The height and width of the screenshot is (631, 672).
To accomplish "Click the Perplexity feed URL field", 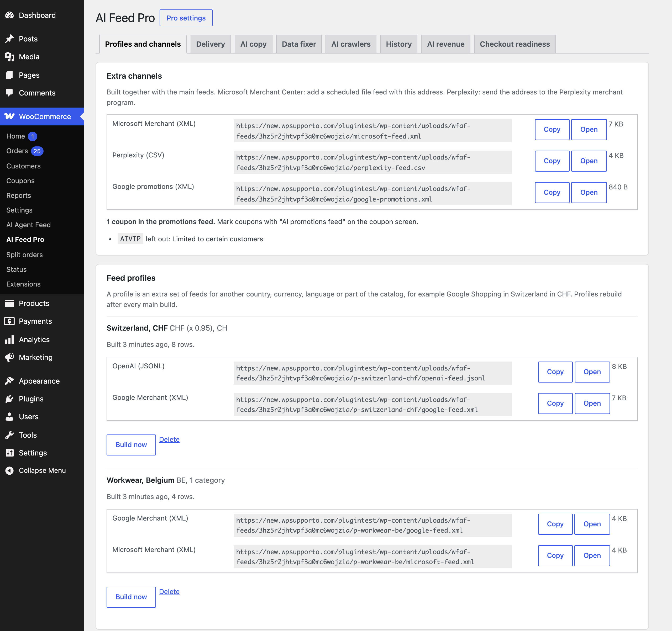I will point(372,162).
